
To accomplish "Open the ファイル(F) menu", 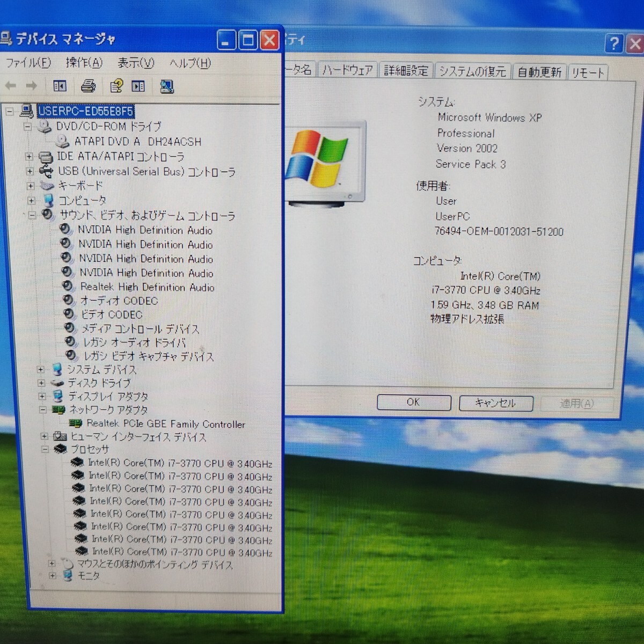I will (x=28, y=63).
